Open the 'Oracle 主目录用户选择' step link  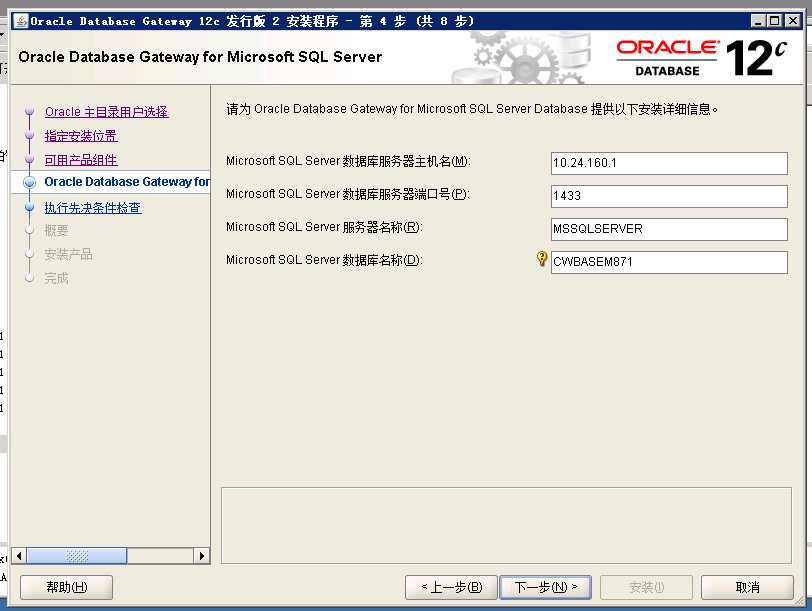pos(107,112)
